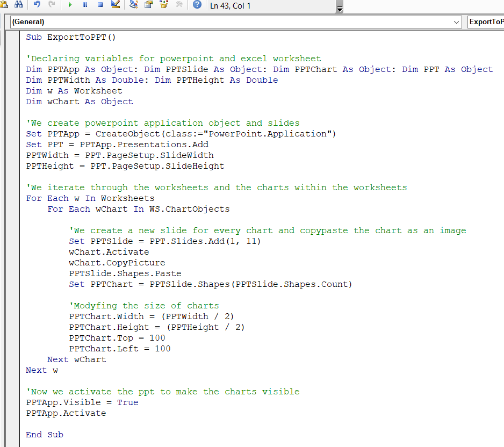504x447 pixels.
Task: Click the Reset (stop) button
Action: pyautogui.click(x=100, y=5)
